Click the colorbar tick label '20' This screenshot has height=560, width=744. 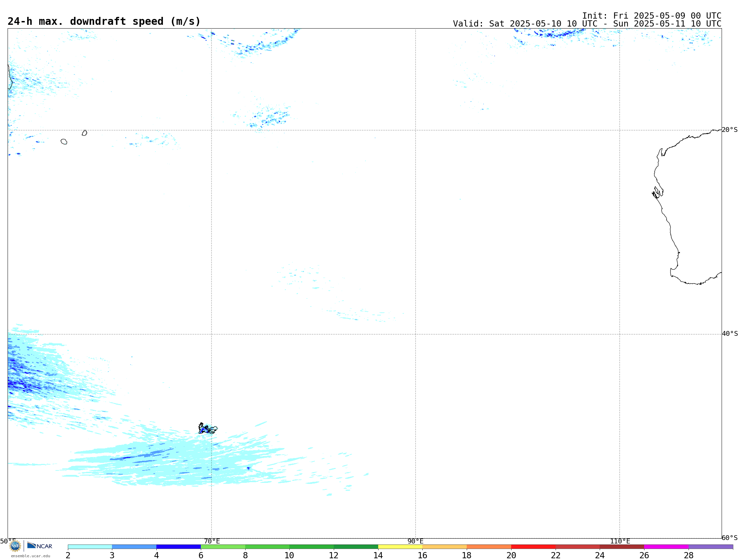coord(511,555)
